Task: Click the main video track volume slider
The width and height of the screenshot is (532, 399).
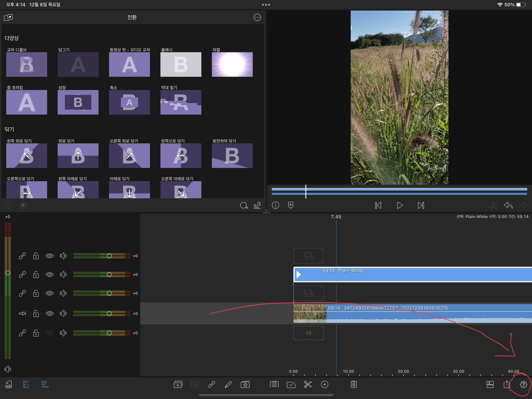Action: (109, 313)
